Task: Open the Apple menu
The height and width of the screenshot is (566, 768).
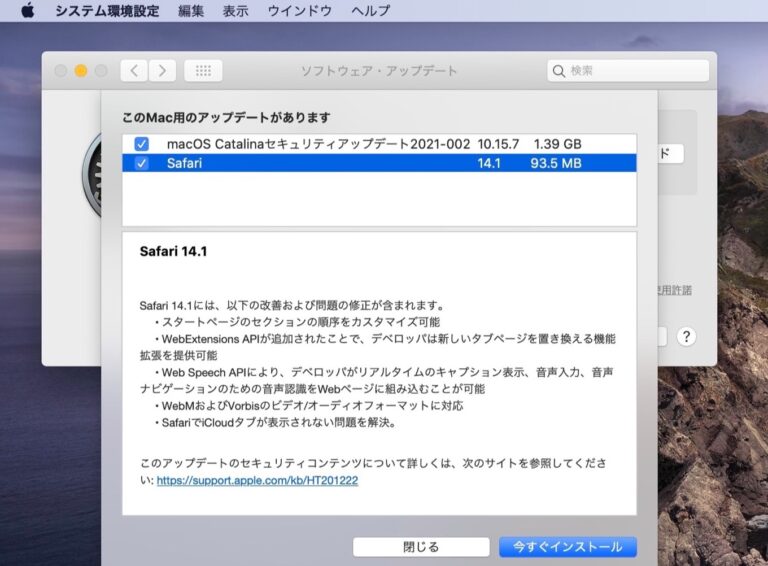Action: point(27,11)
